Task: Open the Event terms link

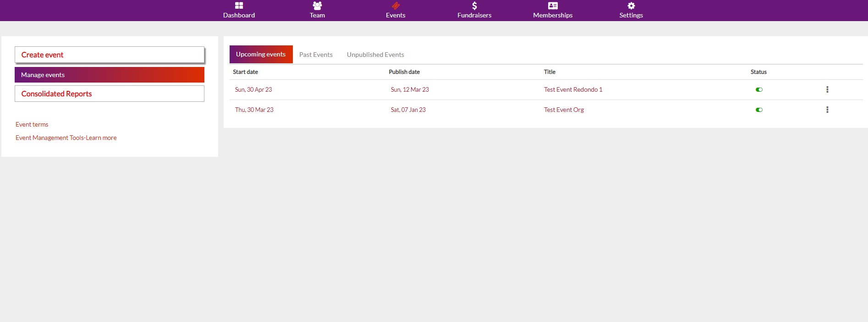Action: point(32,124)
